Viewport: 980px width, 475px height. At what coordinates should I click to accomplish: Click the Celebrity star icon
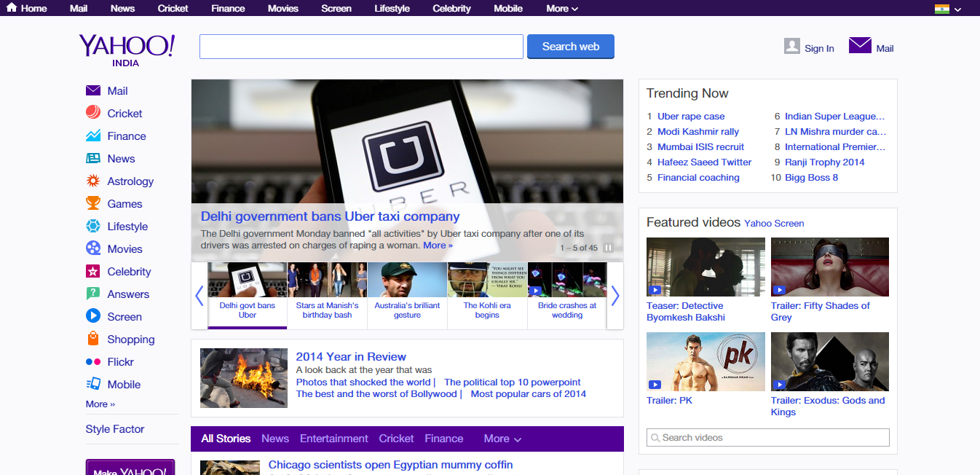click(x=93, y=271)
